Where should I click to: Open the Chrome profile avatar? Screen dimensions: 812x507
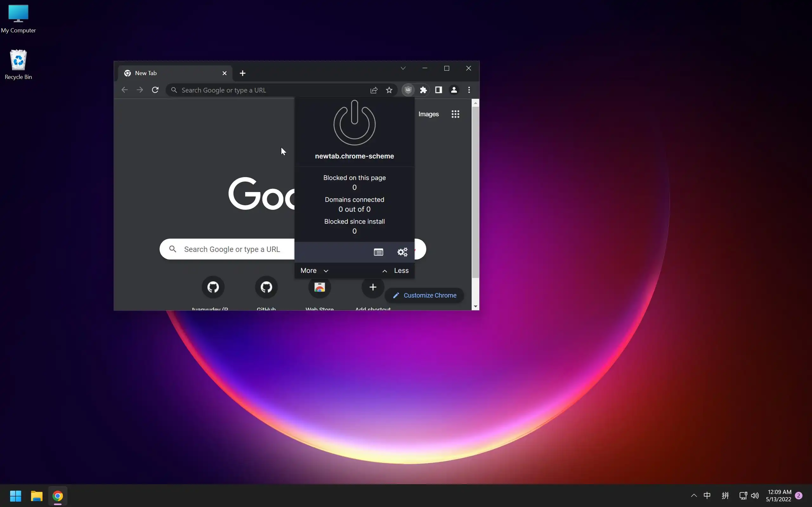(x=454, y=90)
